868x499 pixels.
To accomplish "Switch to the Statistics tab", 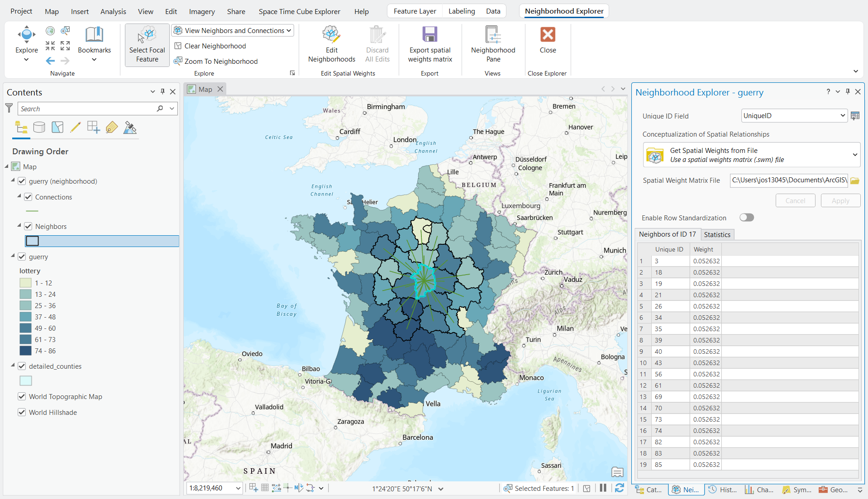I will click(717, 234).
